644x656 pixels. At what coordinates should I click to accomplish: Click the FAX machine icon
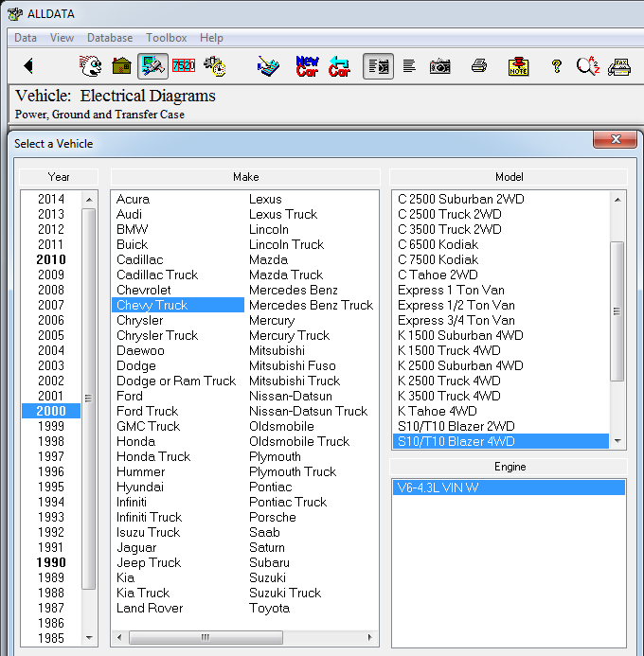tap(619, 66)
